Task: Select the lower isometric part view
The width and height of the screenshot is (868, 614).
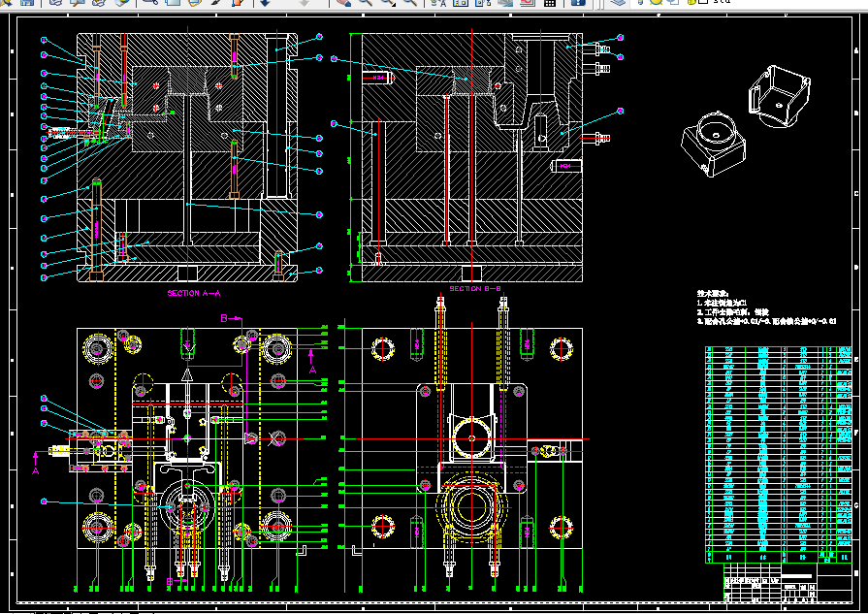Action: (x=713, y=145)
